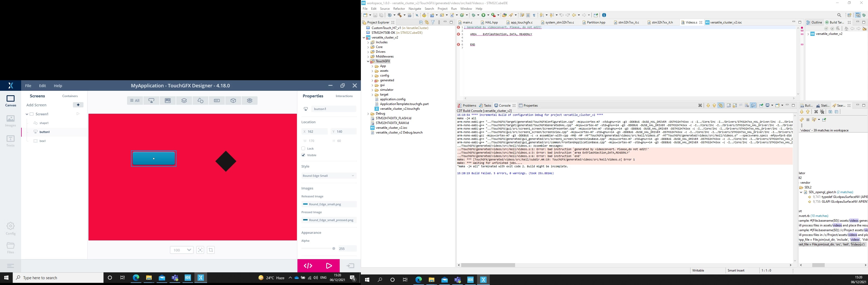The width and height of the screenshot is (868, 285).
Task: Click the green Run button in STM32CubeIDE
Action: pyautogui.click(x=483, y=15)
